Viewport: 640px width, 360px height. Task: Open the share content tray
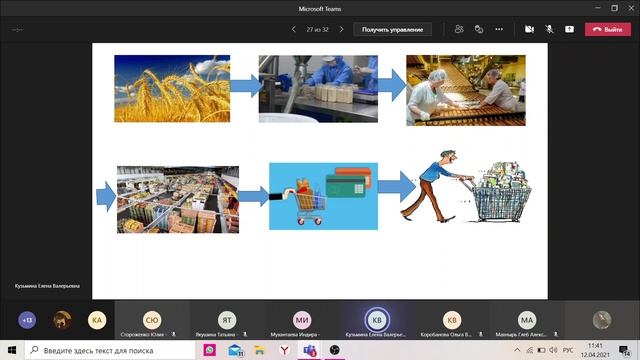click(569, 29)
